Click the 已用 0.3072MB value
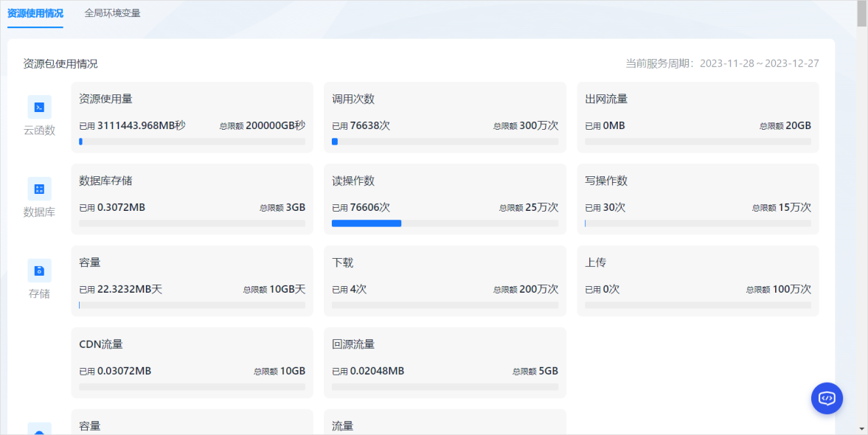This screenshot has width=868, height=435. click(112, 207)
